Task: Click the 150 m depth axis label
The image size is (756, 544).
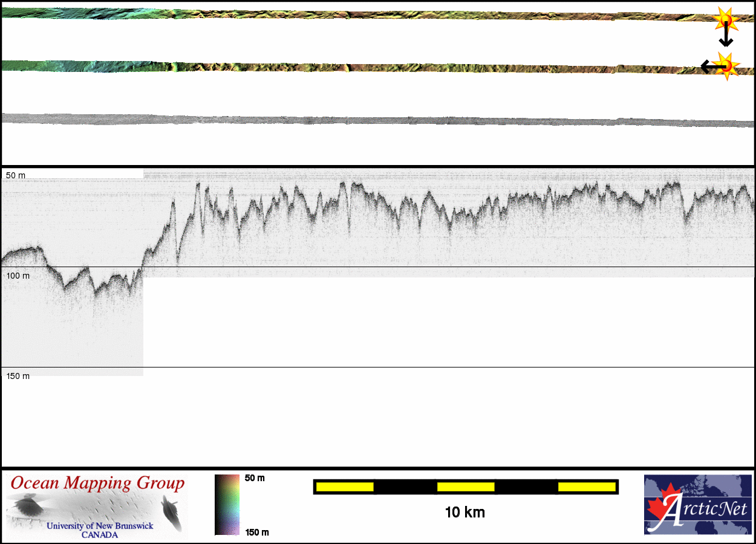Action: (18, 376)
